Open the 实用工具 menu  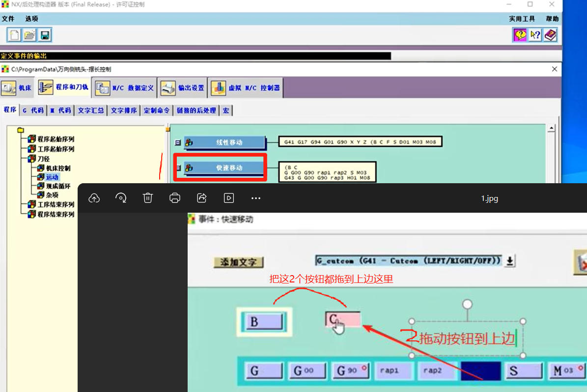522,19
